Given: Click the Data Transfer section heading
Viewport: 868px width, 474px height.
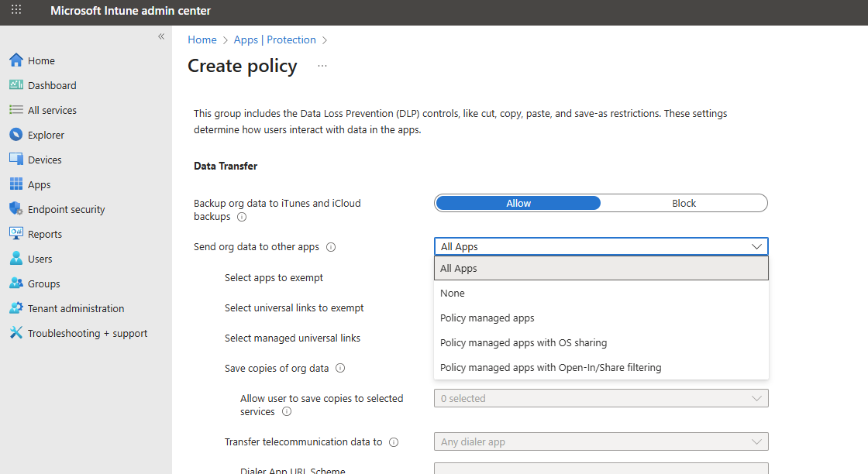Looking at the screenshot, I should [x=226, y=166].
